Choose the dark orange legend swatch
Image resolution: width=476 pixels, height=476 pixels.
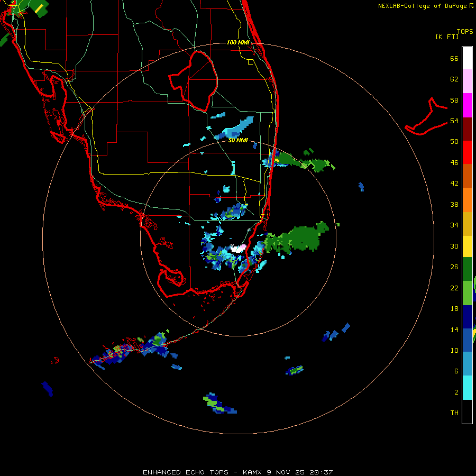coord(467,176)
